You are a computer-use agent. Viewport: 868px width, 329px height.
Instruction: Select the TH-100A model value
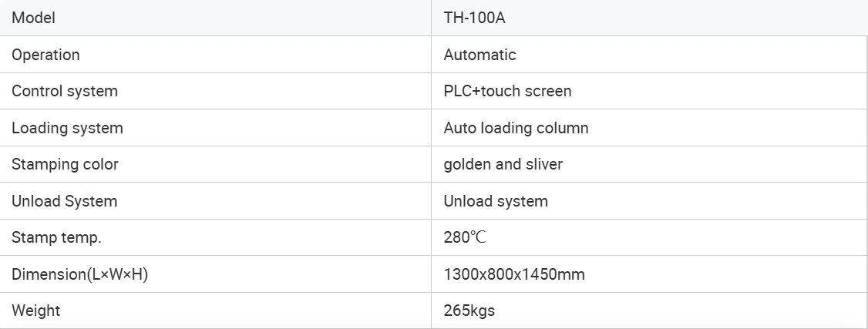coord(474,18)
